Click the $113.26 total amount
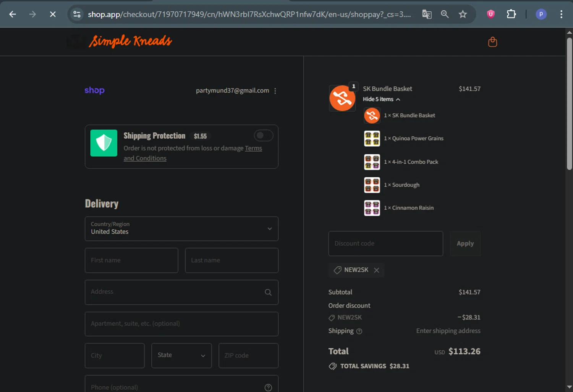573x392 pixels. pyautogui.click(x=464, y=351)
